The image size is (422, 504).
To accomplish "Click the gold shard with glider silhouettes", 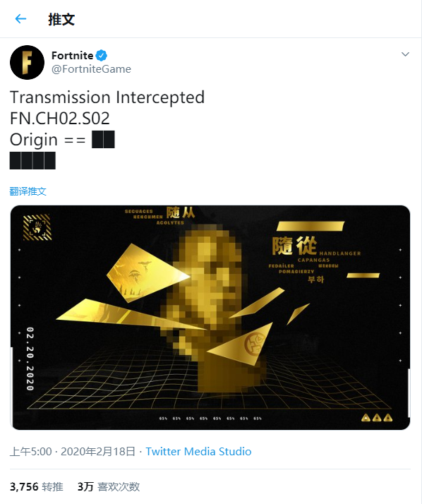I will coord(148,273).
